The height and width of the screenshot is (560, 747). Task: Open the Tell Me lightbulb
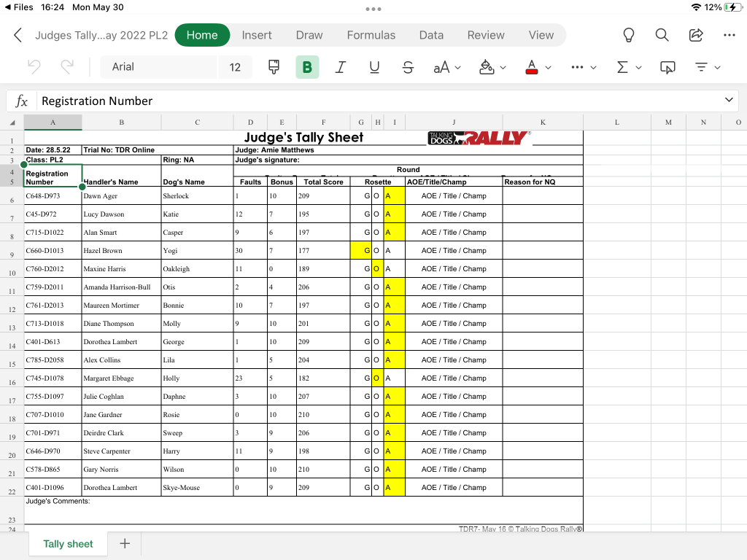[x=629, y=35]
